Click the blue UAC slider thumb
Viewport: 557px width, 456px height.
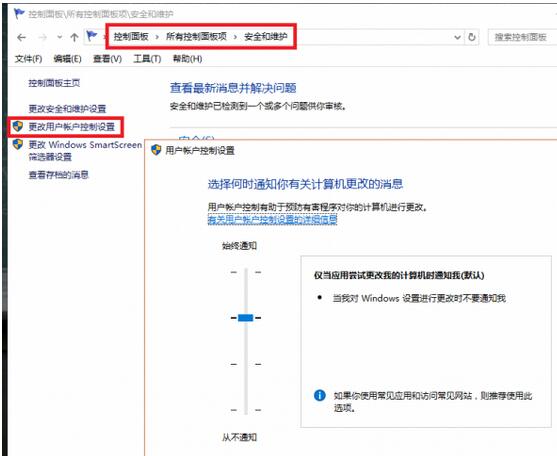(245, 317)
